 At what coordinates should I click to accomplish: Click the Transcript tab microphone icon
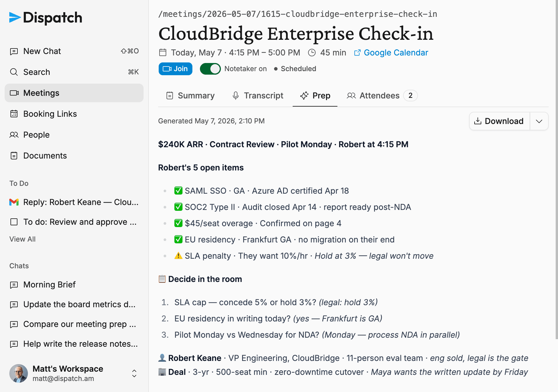(236, 96)
